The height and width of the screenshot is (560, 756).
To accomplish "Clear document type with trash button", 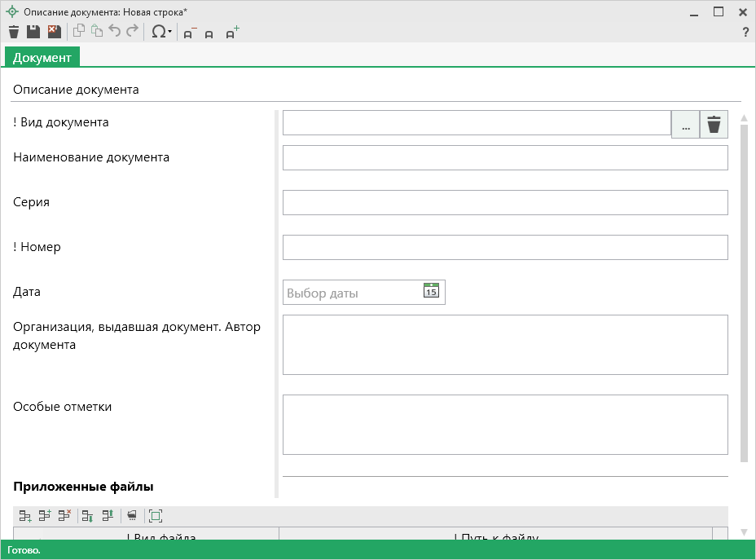I will click(714, 125).
